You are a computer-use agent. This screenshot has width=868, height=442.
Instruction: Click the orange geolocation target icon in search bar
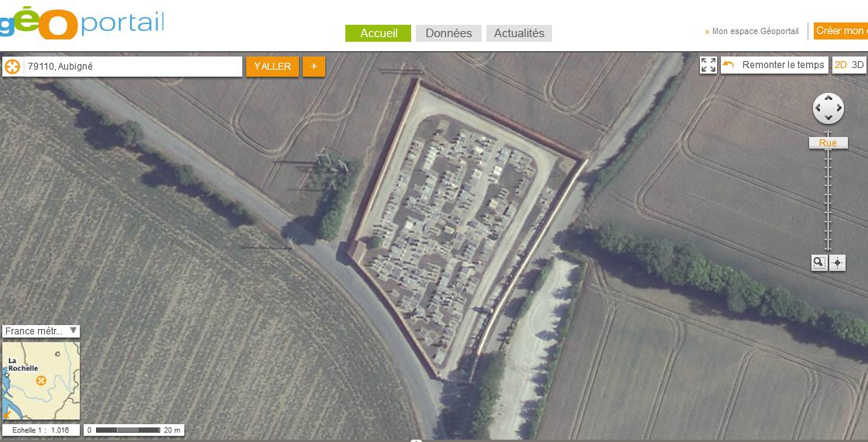(x=12, y=67)
